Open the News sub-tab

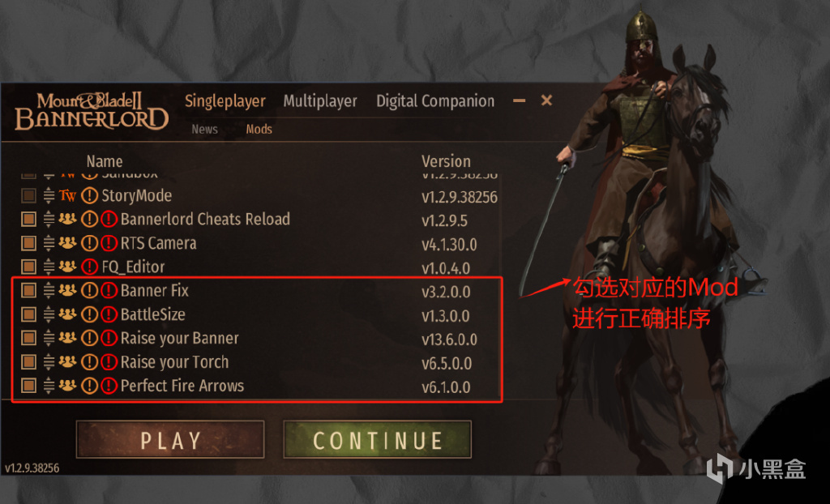point(205,129)
